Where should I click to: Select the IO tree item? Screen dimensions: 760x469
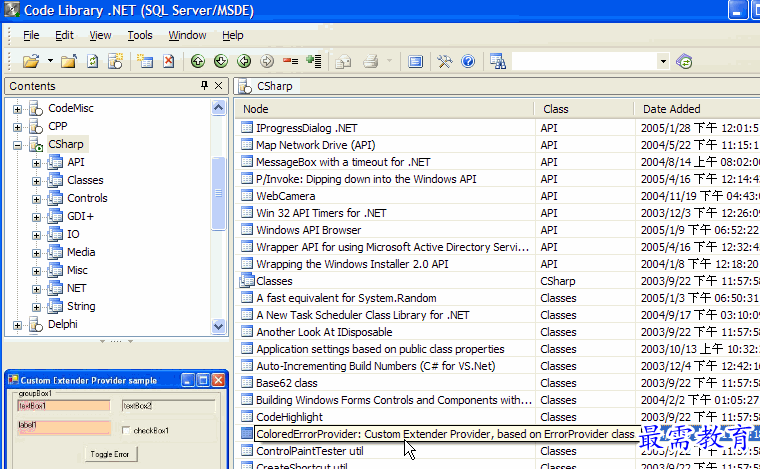[x=73, y=234]
